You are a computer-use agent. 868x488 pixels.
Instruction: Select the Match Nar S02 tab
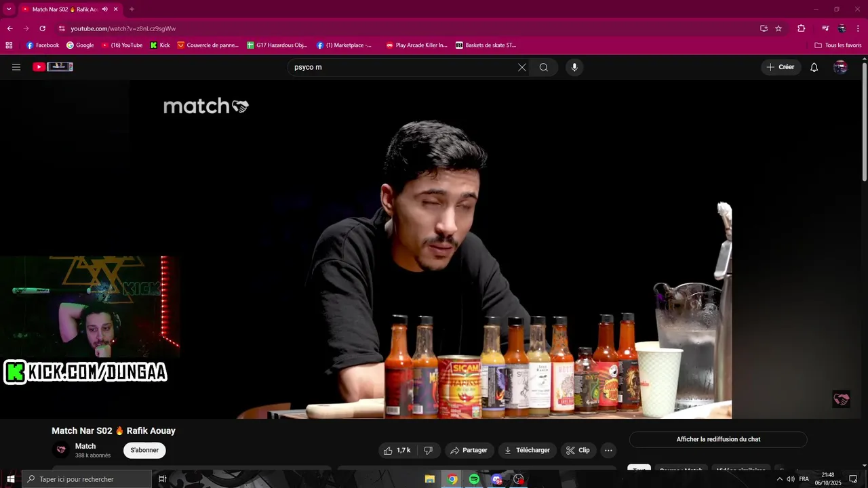pyautogui.click(x=64, y=9)
